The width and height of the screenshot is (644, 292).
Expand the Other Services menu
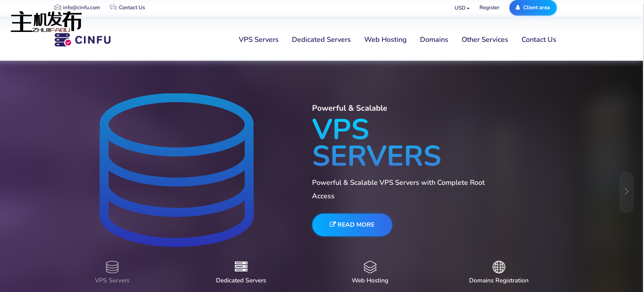[485, 40]
